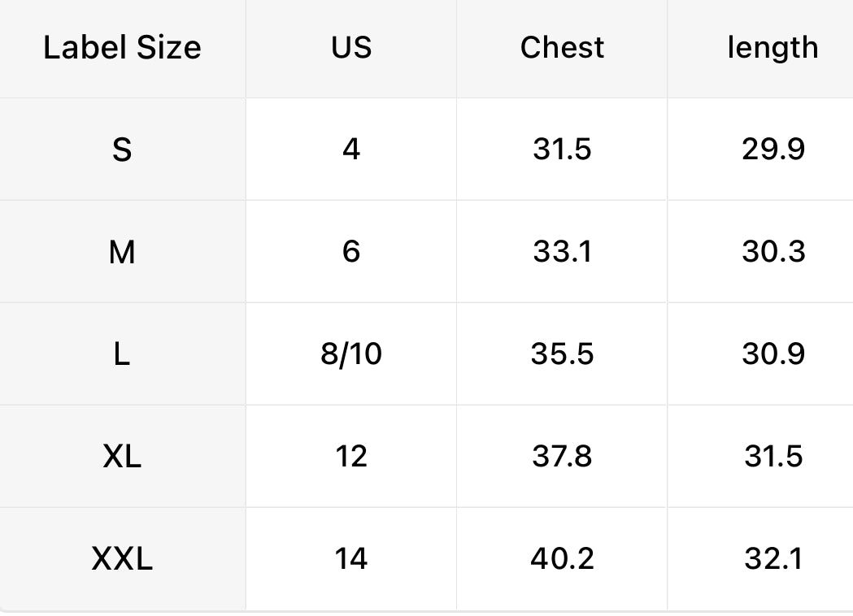Select the XXL label size cell

pyautogui.click(x=122, y=559)
